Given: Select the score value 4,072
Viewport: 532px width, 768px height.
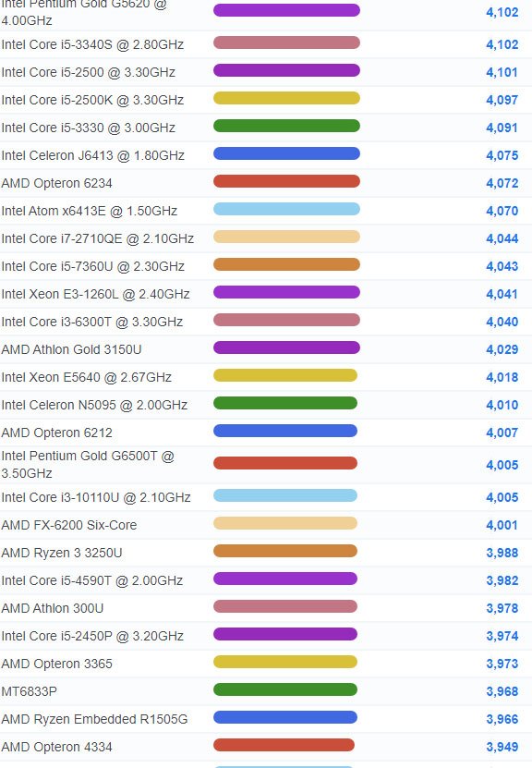Looking at the screenshot, I should coord(502,183).
